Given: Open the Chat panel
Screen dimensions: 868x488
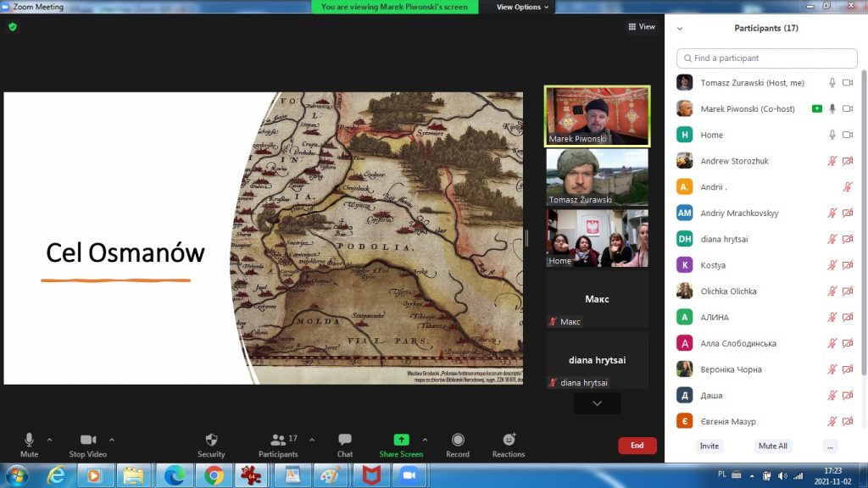Looking at the screenshot, I should (345, 440).
